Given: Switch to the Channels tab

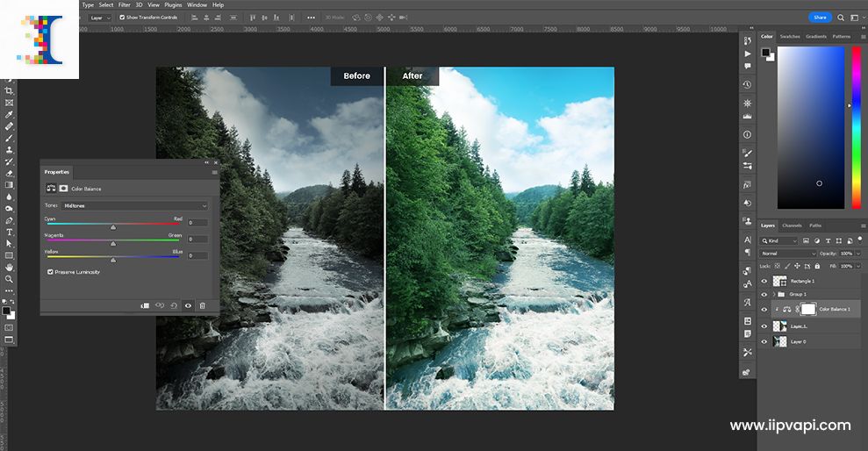Looking at the screenshot, I should click(792, 225).
